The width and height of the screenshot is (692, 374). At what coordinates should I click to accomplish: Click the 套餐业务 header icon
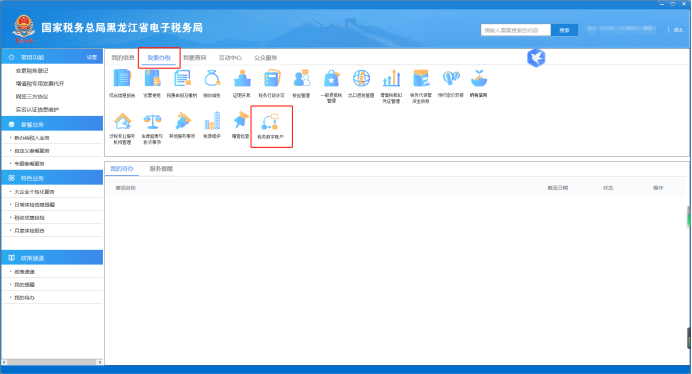[11, 124]
